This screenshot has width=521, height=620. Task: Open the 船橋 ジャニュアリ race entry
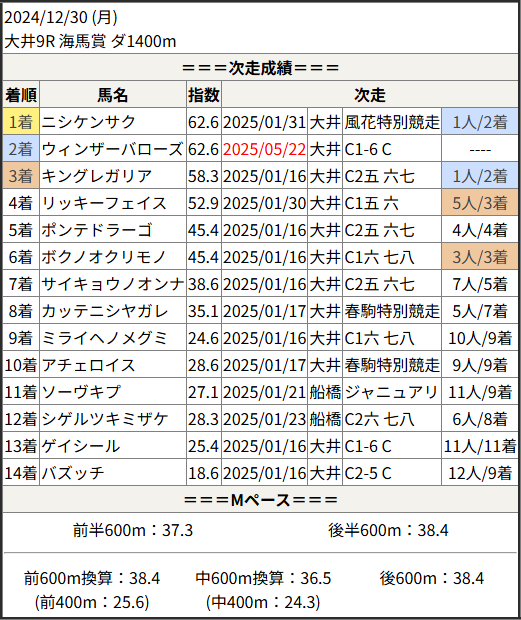391,392
